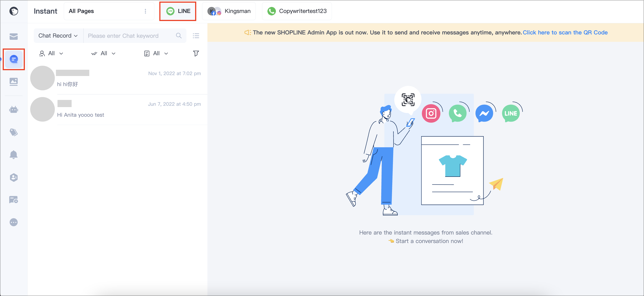The height and width of the screenshot is (296, 644).
Task: Click the 'Nov 1, 2022 at 7:02 pm' timestamp
Action: coord(175,73)
